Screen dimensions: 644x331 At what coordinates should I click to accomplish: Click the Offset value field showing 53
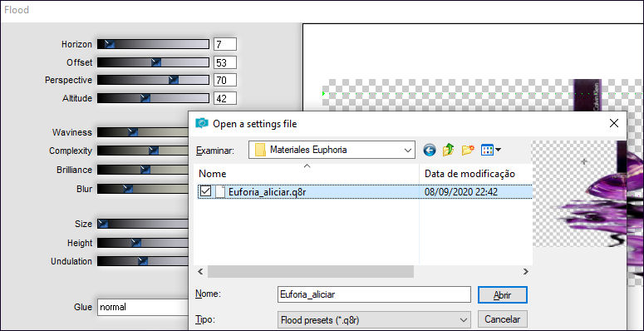point(225,62)
